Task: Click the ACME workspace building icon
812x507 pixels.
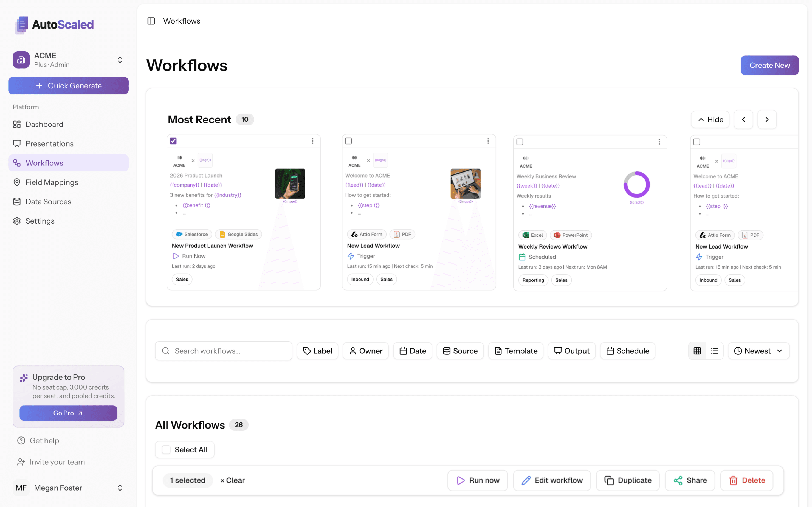Action: 21,60
